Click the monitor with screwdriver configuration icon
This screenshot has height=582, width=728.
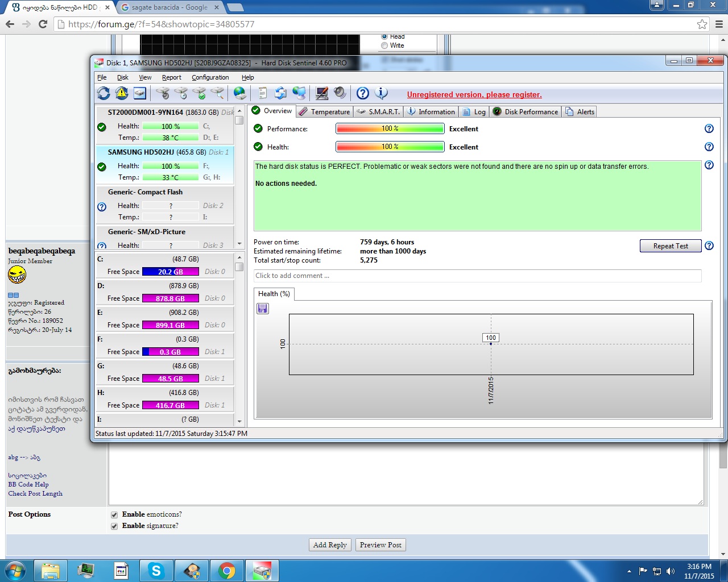pyautogui.click(x=322, y=93)
